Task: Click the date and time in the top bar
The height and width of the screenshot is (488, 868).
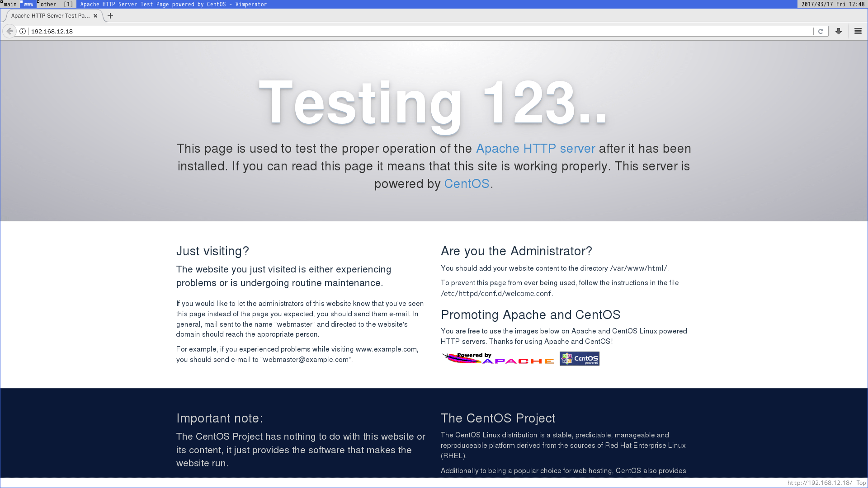Action: point(833,4)
